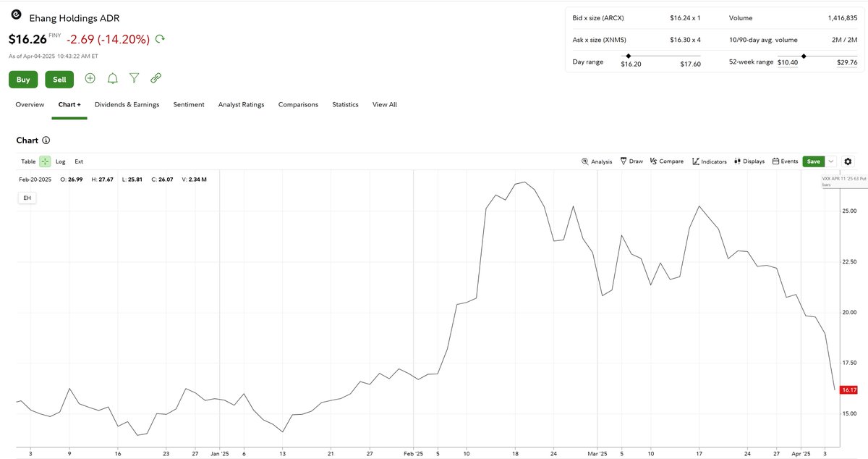Open the Analysis tool

(x=597, y=161)
